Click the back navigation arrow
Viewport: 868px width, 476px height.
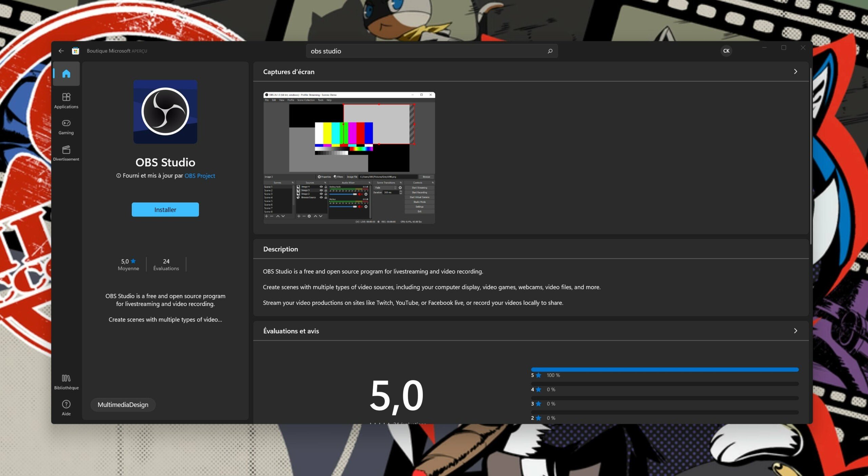(61, 51)
